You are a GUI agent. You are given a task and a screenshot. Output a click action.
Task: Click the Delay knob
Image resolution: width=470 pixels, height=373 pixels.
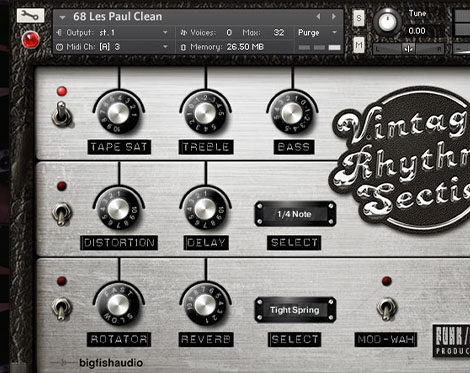coord(205,209)
